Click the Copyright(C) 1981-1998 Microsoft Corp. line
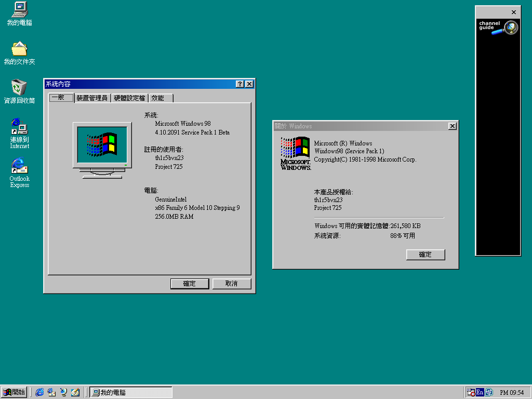Image resolution: width=532 pixels, height=399 pixels. [x=365, y=159]
